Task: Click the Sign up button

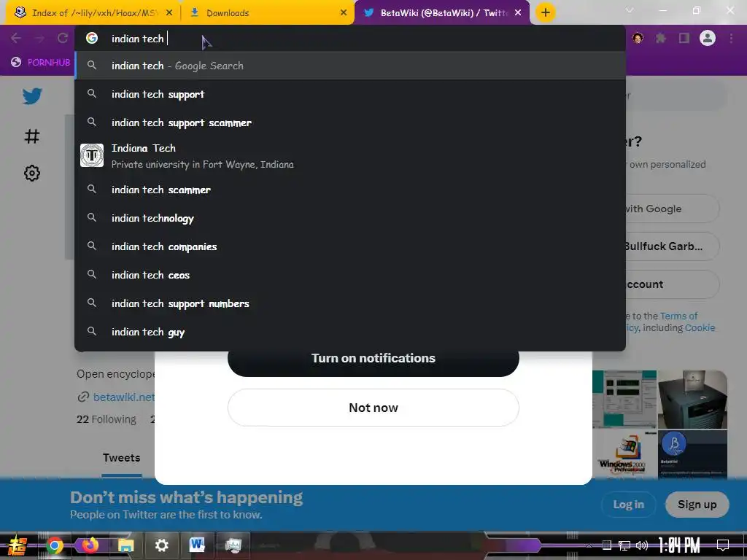Action: (x=697, y=505)
